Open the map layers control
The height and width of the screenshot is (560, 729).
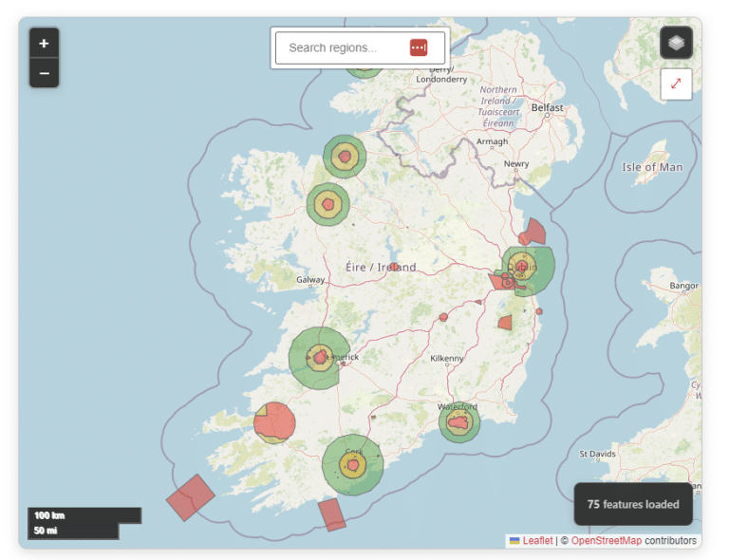point(676,43)
